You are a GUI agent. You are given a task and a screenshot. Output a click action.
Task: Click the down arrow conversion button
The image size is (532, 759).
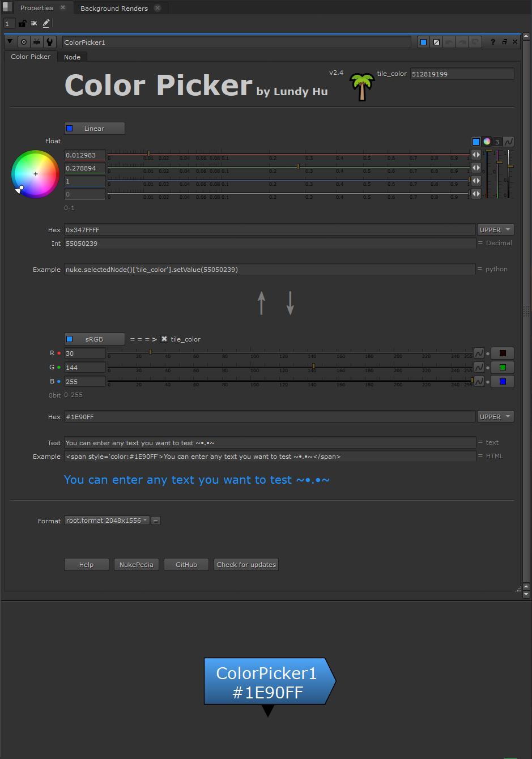click(290, 303)
